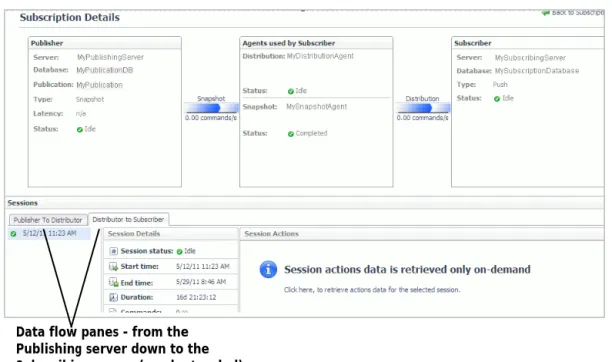Click the Subscriber status Idle icon
Image resolution: width=612 pixels, height=362 pixels.
(497, 99)
